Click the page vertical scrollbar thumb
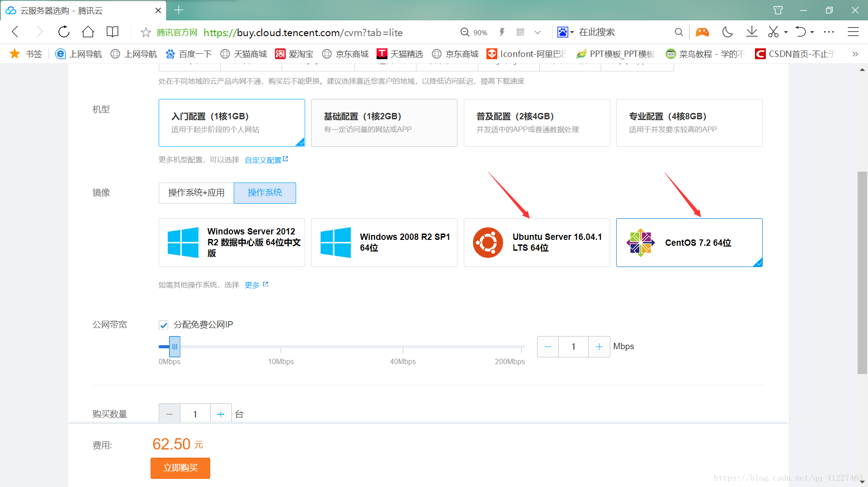Image resolution: width=868 pixels, height=487 pixels. pos(862,273)
